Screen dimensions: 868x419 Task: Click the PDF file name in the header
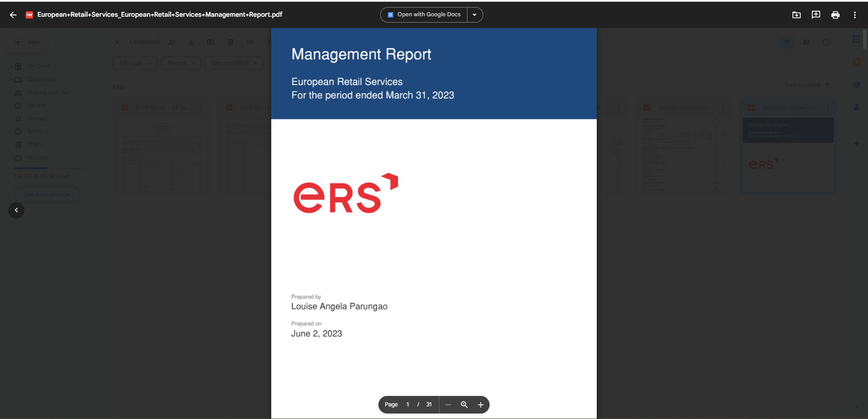click(160, 15)
